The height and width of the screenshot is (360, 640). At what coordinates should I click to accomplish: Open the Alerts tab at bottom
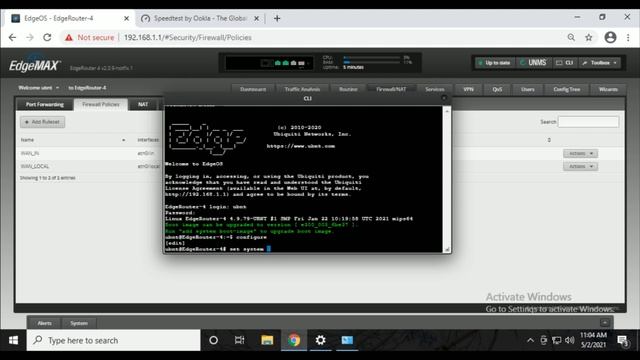tap(44, 323)
